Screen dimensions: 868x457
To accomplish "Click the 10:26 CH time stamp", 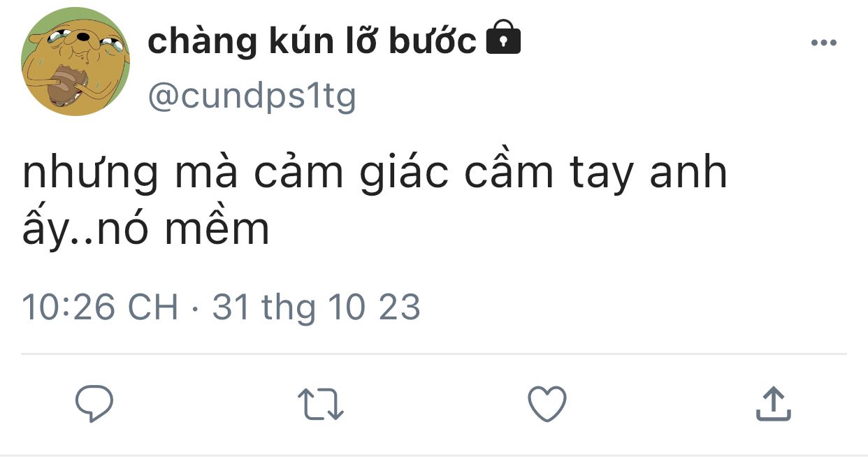I will click(101, 307).
